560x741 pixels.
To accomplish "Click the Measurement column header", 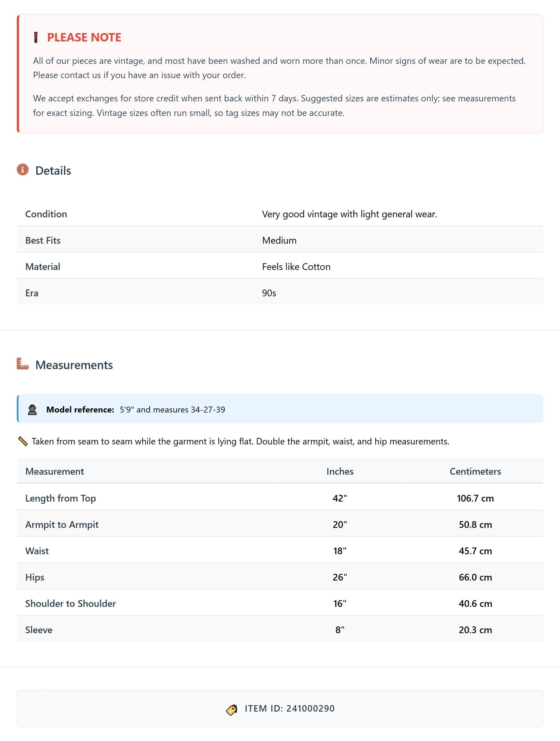I will pyautogui.click(x=55, y=471).
